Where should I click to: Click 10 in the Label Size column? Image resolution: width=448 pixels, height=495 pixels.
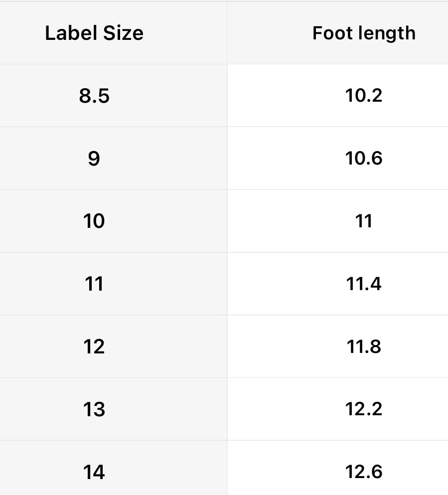(x=94, y=221)
